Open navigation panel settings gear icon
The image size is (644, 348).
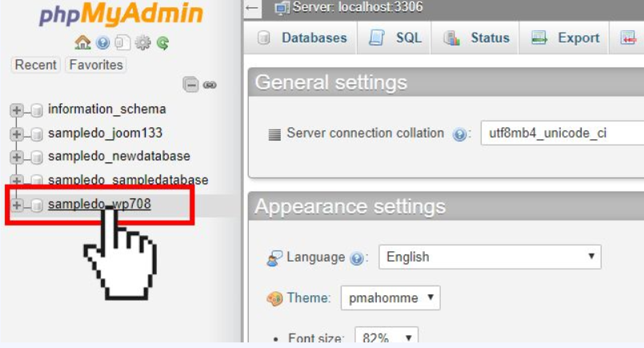click(142, 42)
